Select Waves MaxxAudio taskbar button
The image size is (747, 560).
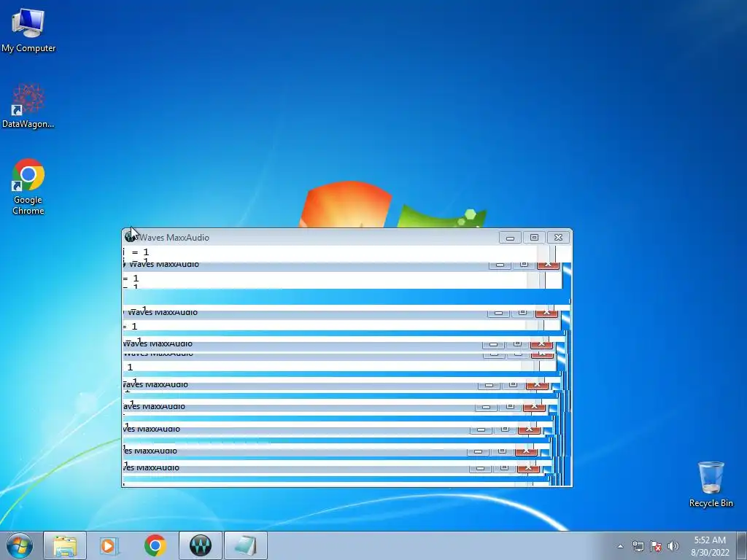point(201,545)
